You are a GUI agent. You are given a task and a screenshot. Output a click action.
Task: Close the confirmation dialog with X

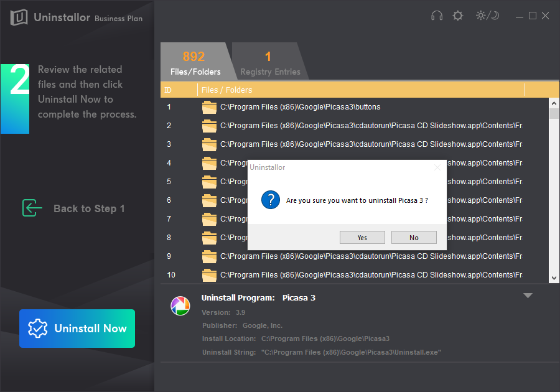(x=437, y=167)
